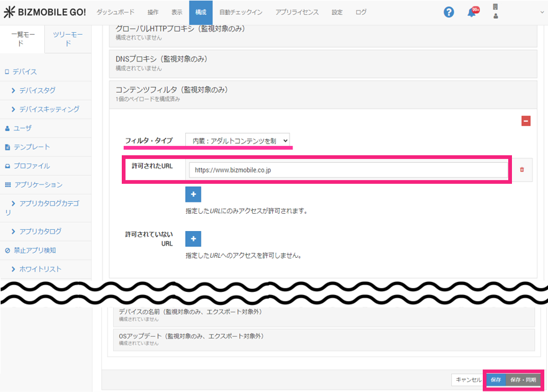Open the ダッシュボード menu
The image size is (548, 392).
pyautogui.click(x=116, y=12)
